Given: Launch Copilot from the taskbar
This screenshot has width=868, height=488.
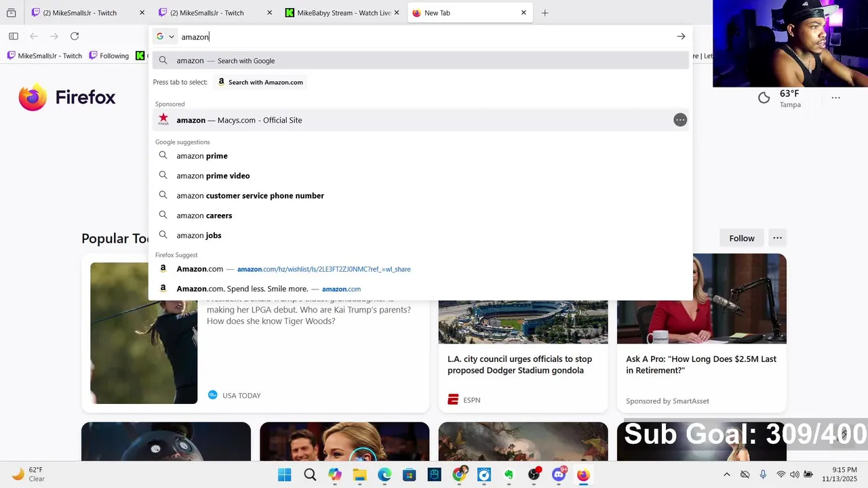Looking at the screenshot, I should (335, 474).
